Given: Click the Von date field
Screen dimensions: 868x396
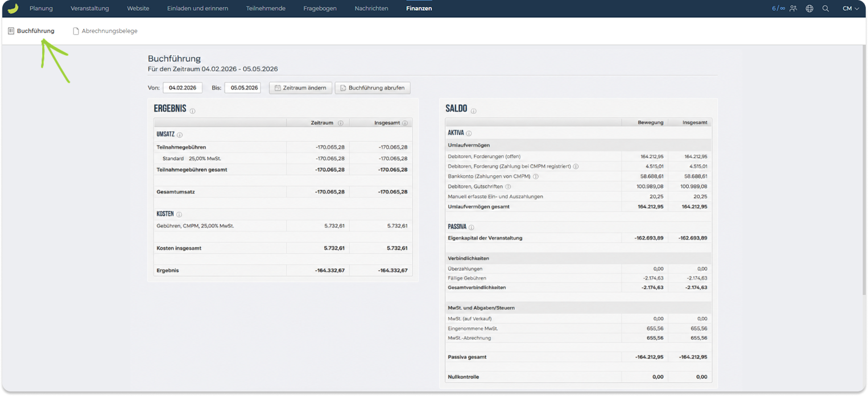Looking at the screenshot, I should (x=183, y=88).
